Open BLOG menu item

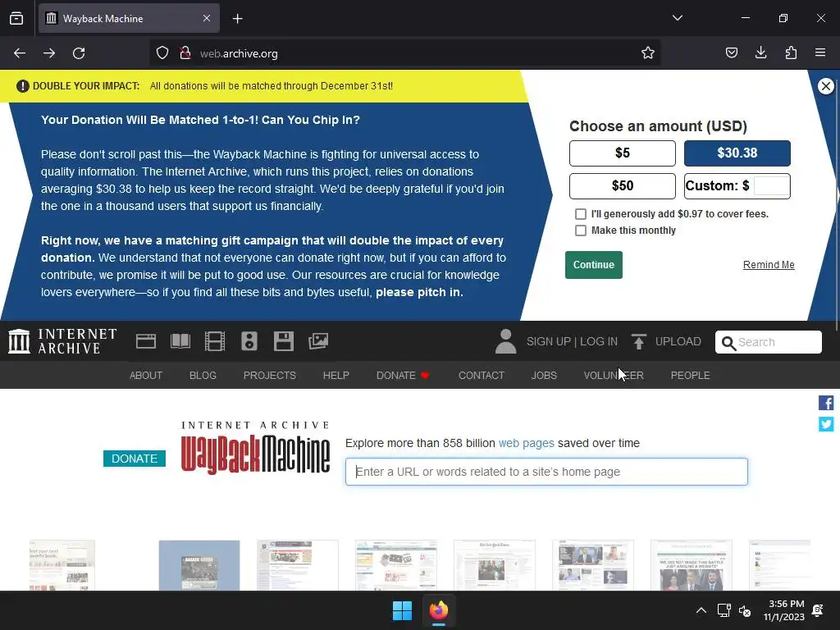click(x=203, y=376)
